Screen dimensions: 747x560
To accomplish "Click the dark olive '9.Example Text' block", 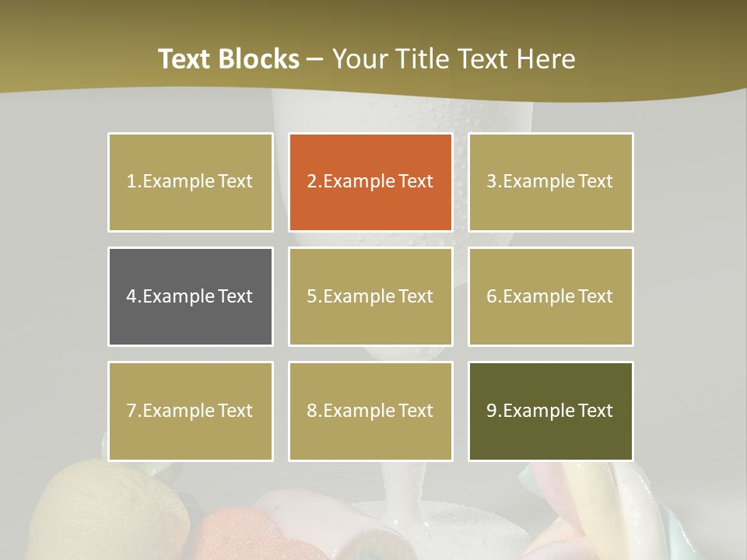I will (x=550, y=411).
